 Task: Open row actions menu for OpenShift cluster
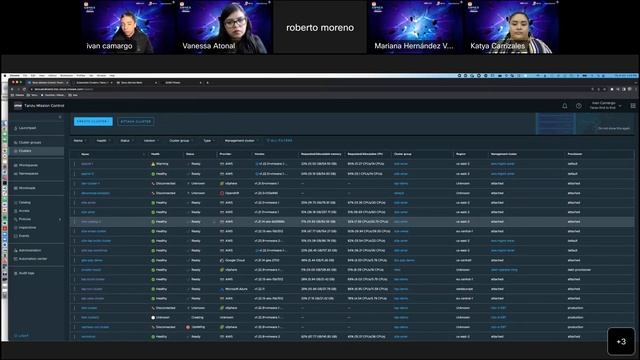coord(75,193)
